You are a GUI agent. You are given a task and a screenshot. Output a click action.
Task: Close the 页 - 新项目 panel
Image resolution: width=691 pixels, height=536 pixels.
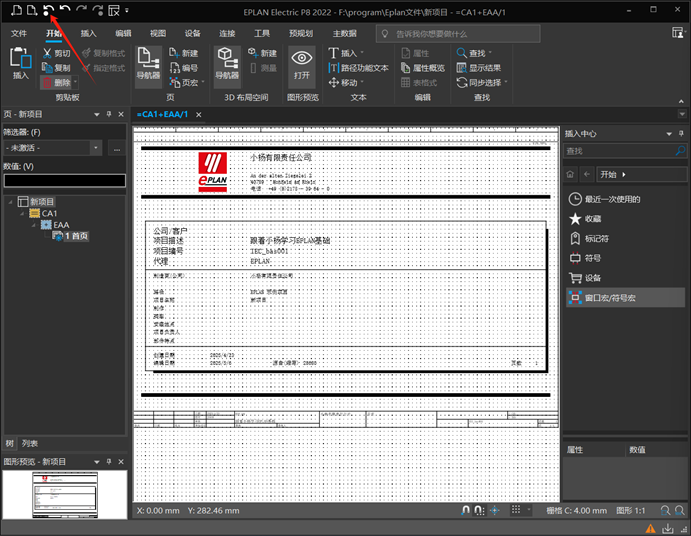(x=121, y=114)
